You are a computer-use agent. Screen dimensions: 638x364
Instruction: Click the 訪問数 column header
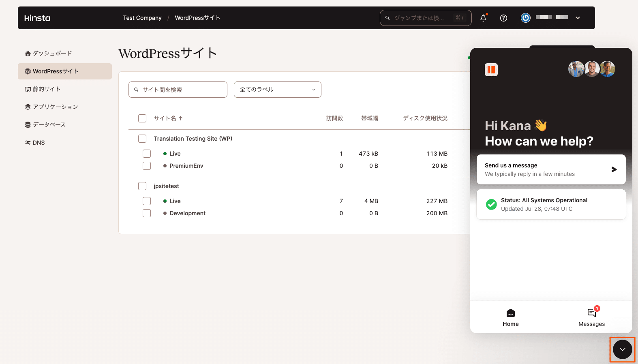335,118
